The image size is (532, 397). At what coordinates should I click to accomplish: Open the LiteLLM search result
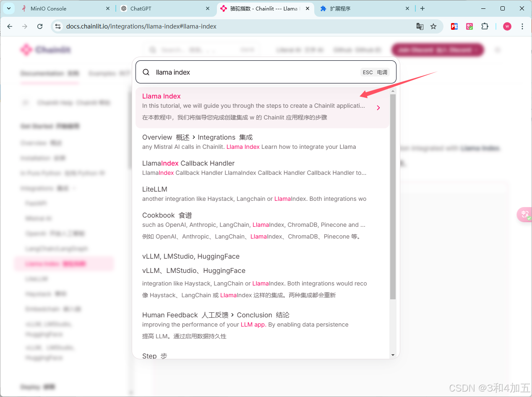click(262, 194)
